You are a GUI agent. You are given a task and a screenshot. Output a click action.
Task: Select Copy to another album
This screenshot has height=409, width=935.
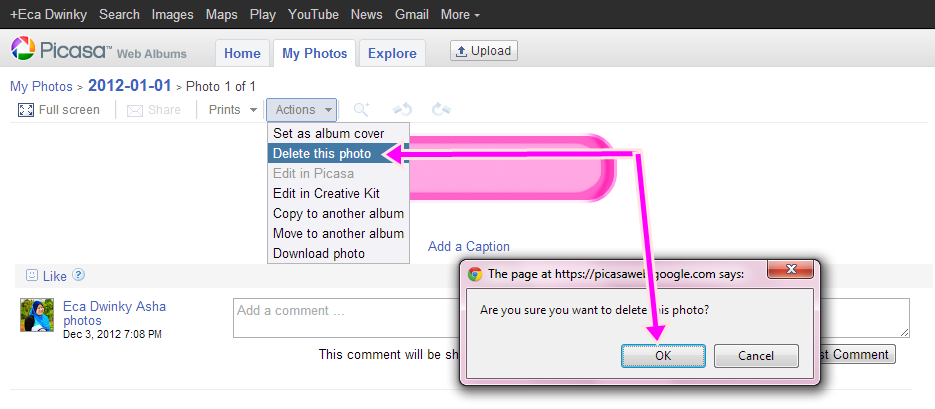coord(338,213)
